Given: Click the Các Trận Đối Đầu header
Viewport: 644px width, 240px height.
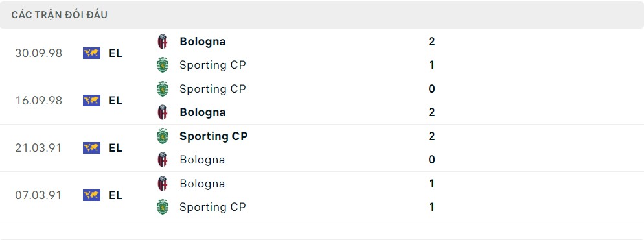Looking at the screenshot, I should click(60, 15).
